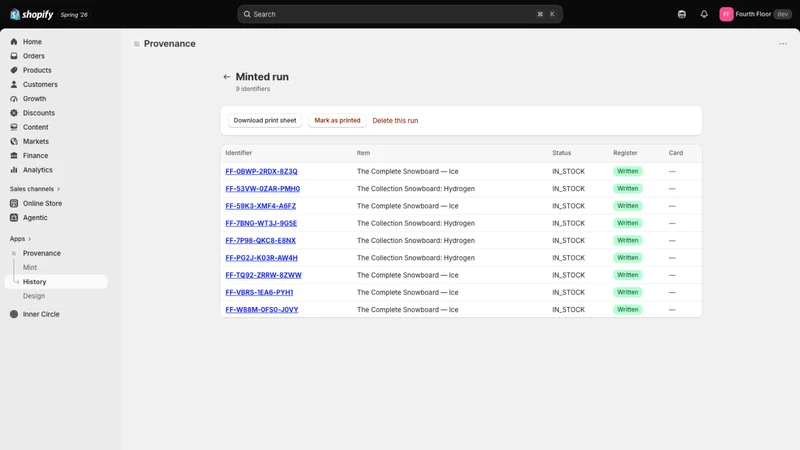
Task: Click the Online Store channel icon
Action: point(14,204)
